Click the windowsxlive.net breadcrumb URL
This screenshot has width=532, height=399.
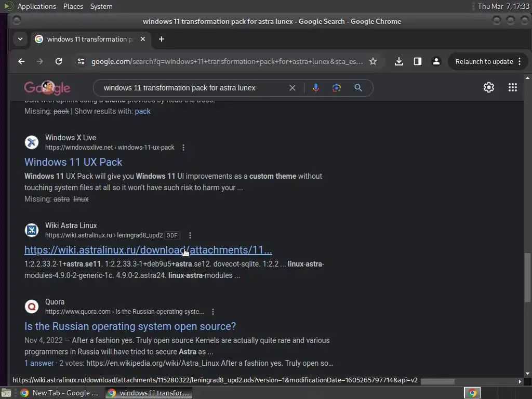[110, 147]
